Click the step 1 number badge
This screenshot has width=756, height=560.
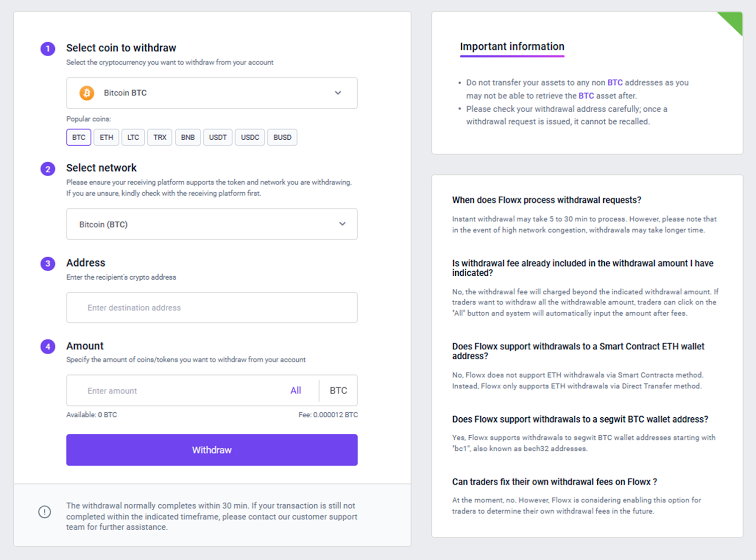48,49
